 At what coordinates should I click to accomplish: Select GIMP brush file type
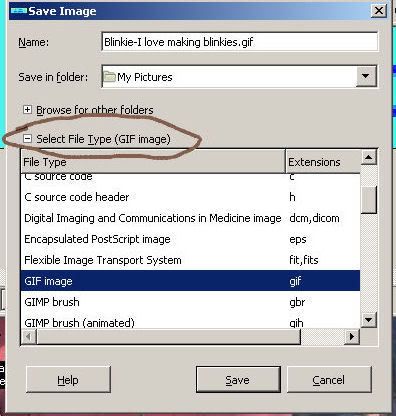click(190, 302)
